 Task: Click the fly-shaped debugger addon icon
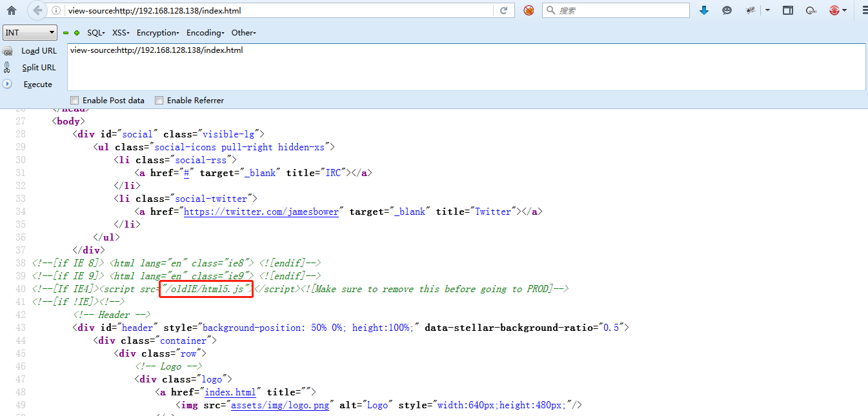point(751,10)
